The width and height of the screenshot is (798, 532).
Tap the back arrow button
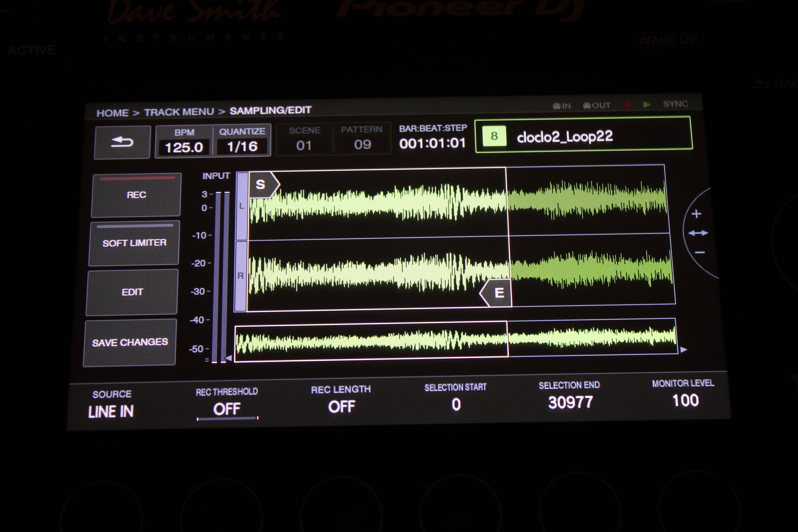[122, 142]
